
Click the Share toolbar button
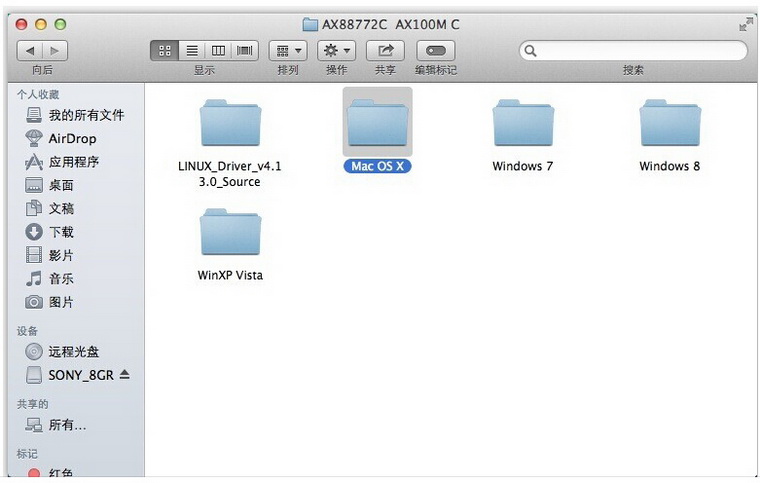click(x=385, y=50)
